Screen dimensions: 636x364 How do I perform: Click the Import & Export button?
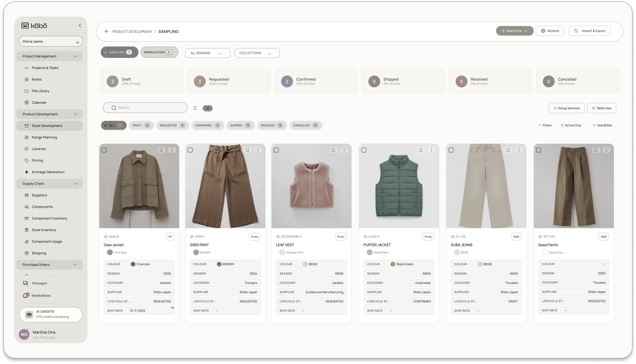(x=589, y=31)
